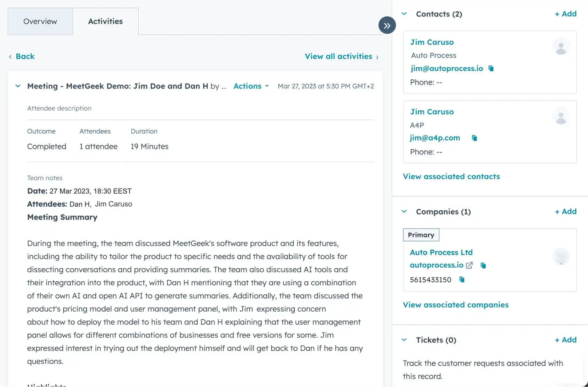Click the Attendee description field
The image size is (588, 387).
(59, 108)
